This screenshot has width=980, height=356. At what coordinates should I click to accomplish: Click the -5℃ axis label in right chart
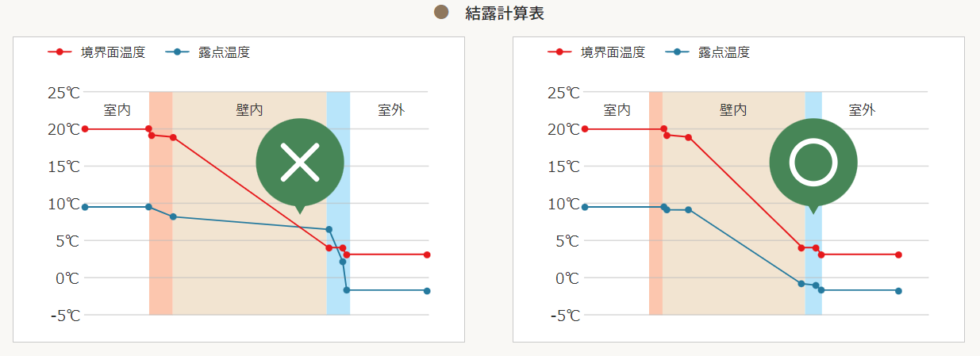click(x=563, y=315)
